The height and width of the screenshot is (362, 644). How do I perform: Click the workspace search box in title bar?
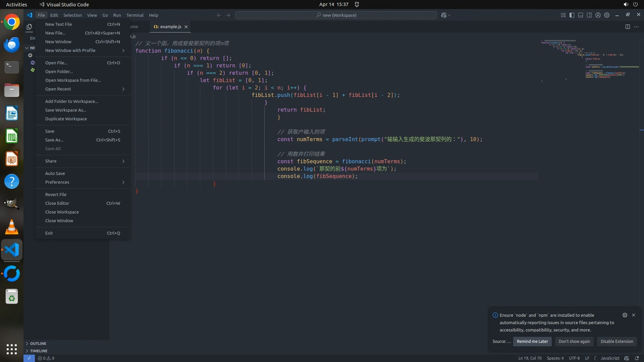tap(336, 15)
